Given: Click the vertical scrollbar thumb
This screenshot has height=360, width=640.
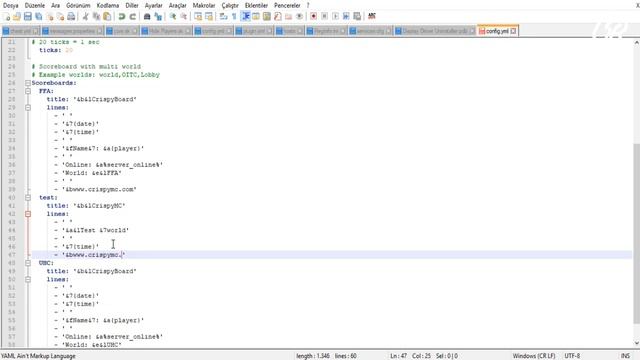Looking at the screenshot, I should click(636, 233).
